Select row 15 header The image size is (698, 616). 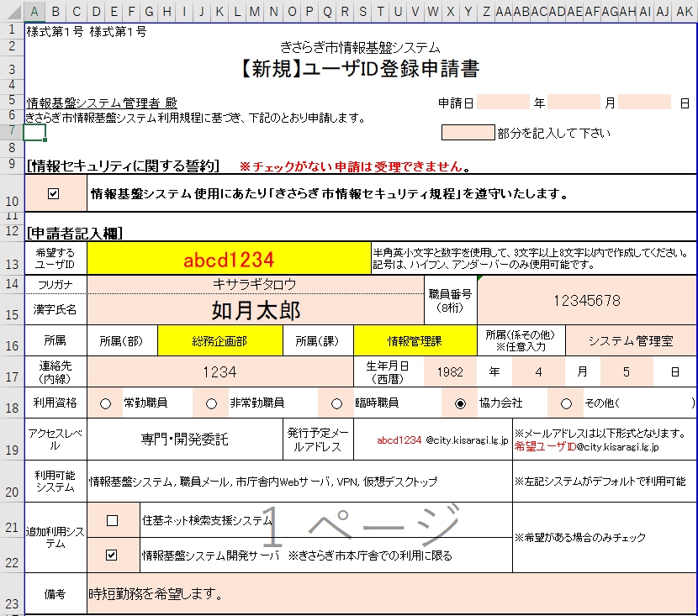[x=12, y=309]
